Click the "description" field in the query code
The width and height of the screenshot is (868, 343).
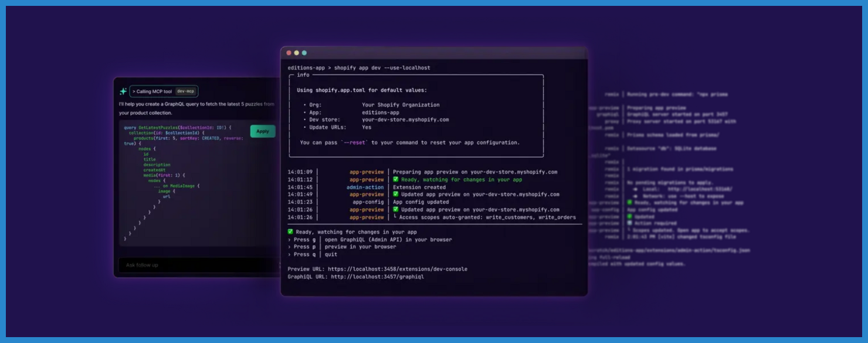(157, 165)
